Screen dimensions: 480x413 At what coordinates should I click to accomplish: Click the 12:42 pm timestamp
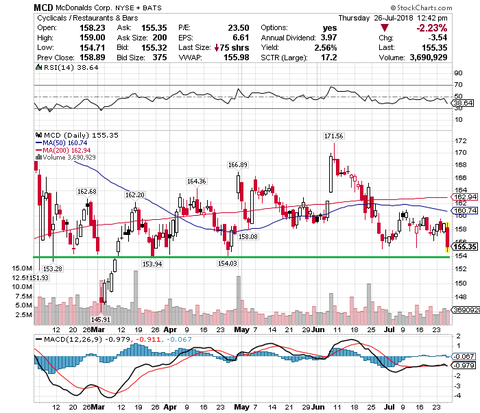432,18
